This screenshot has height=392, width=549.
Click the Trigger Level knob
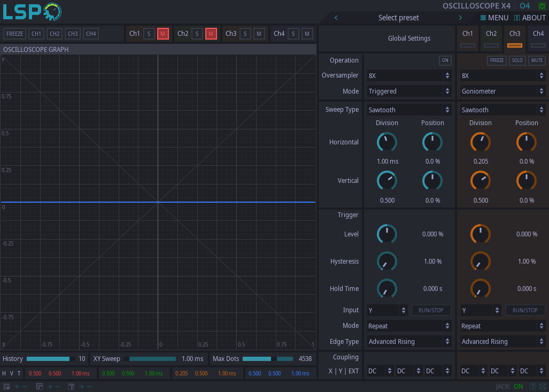point(386,234)
